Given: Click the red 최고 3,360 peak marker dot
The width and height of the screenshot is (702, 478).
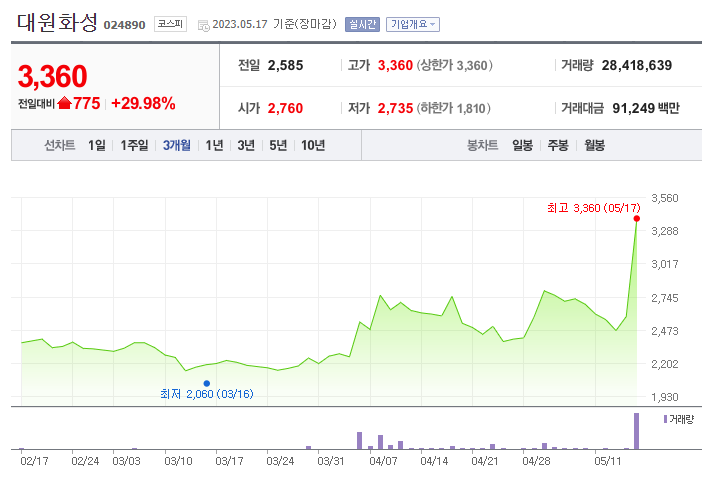Looking at the screenshot, I should pyautogui.click(x=636, y=218).
